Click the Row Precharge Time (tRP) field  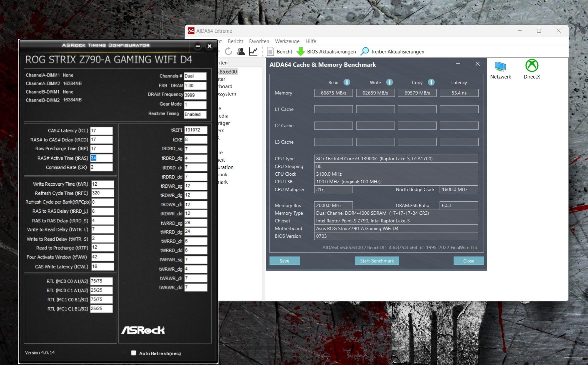101,149
